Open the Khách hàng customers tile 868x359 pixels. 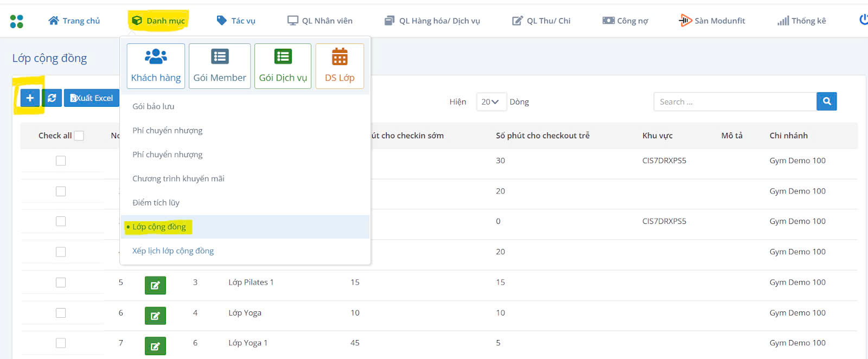tap(156, 66)
